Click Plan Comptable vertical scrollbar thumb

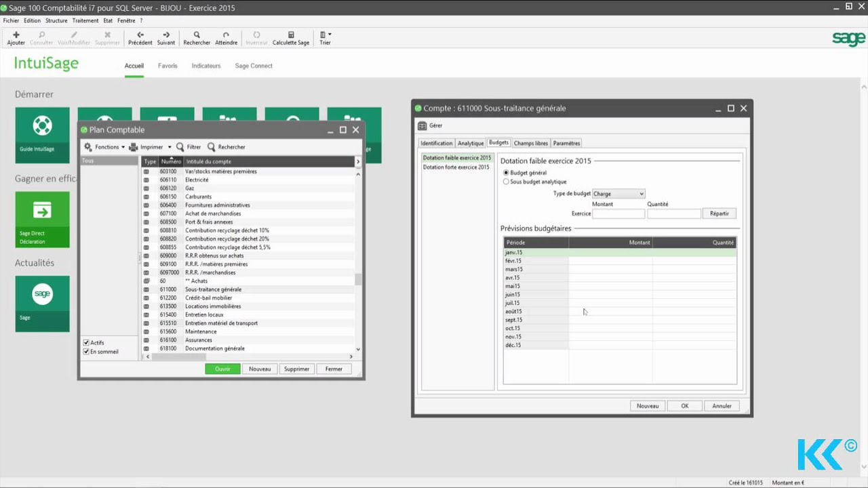(358, 279)
